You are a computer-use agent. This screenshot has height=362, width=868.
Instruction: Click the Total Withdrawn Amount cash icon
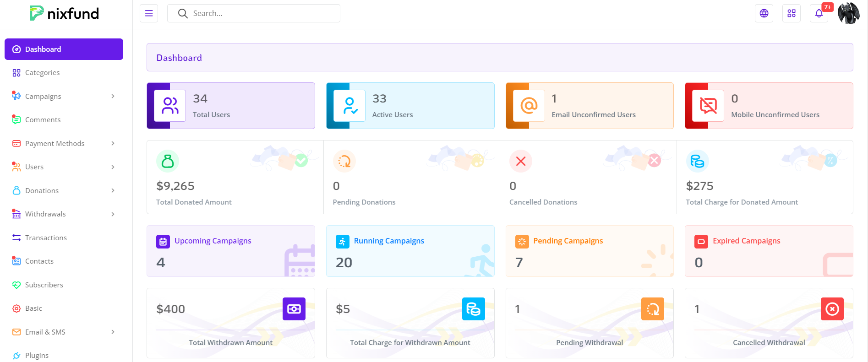294,309
